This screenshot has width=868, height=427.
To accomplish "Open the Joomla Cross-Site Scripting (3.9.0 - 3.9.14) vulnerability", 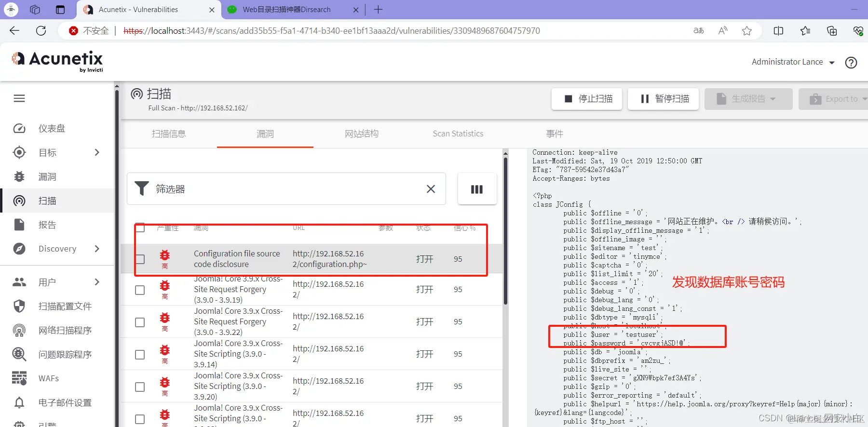I will pos(238,354).
